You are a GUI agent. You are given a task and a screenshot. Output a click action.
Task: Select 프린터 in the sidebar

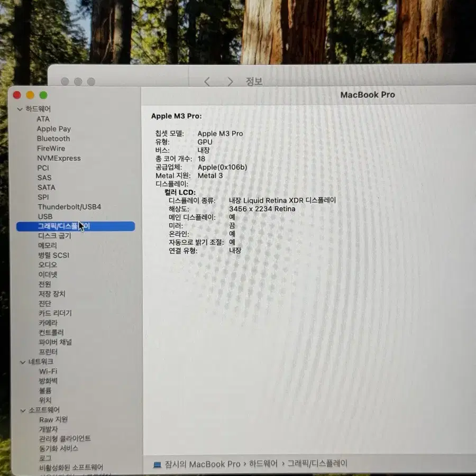(48, 352)
